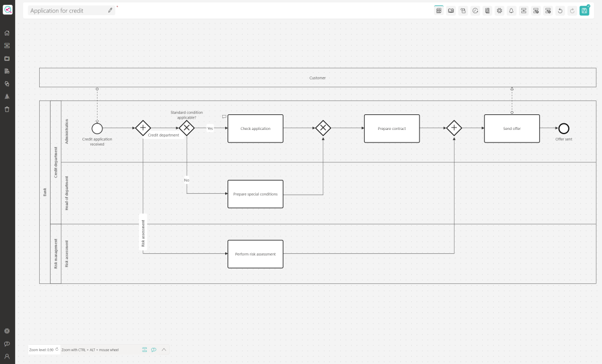Save the diagram with the teal disk button
Screen dimensions: 602x364
tap(585, 11)
